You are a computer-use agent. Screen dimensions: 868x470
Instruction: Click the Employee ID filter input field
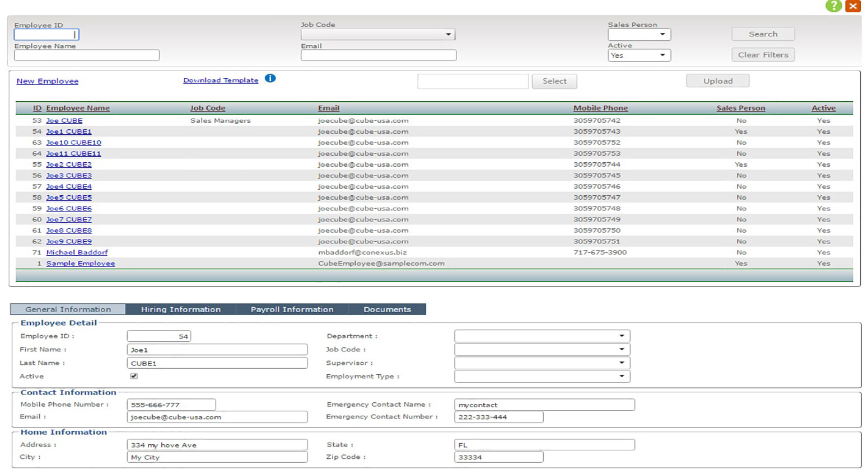point(46,35)
